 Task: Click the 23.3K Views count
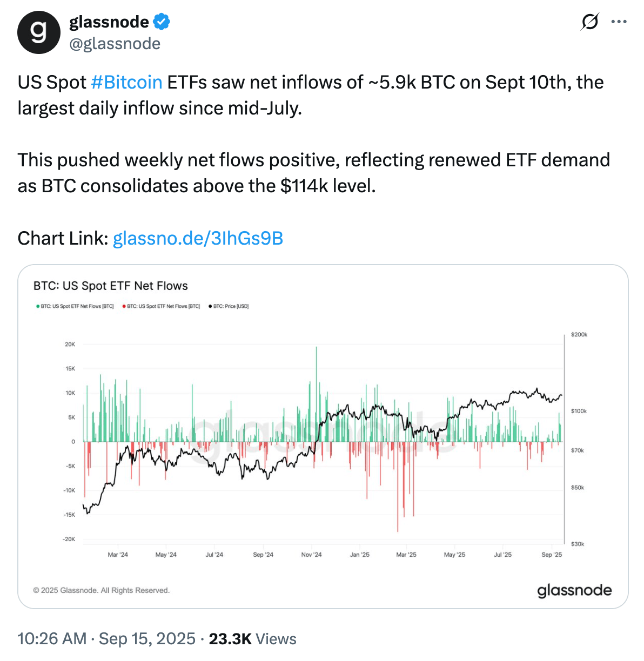252,639
